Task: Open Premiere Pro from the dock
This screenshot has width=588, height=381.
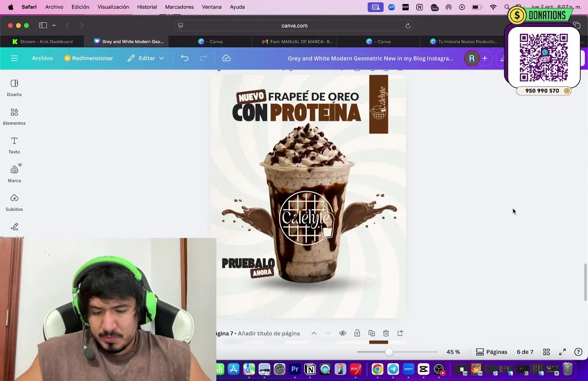Action: coord(295,369)
